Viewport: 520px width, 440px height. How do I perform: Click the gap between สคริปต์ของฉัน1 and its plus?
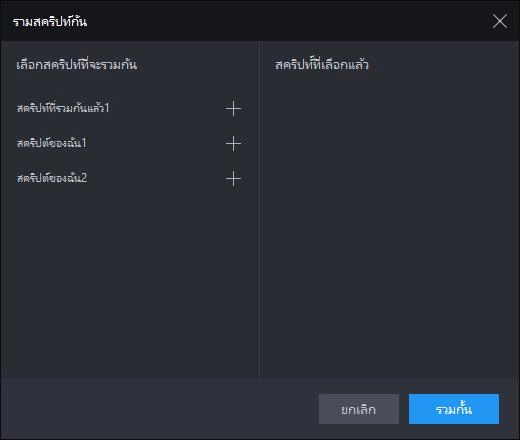[156, 144]
